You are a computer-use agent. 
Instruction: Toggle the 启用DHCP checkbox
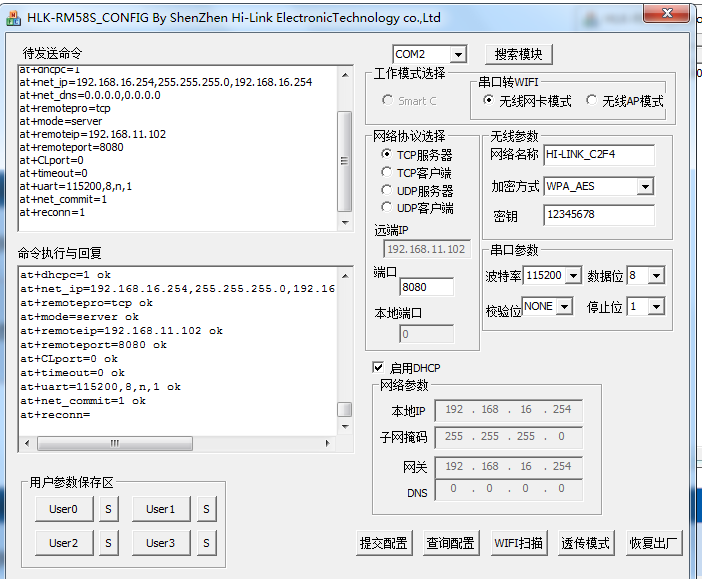pyautogui.click(x=378, y=367)
